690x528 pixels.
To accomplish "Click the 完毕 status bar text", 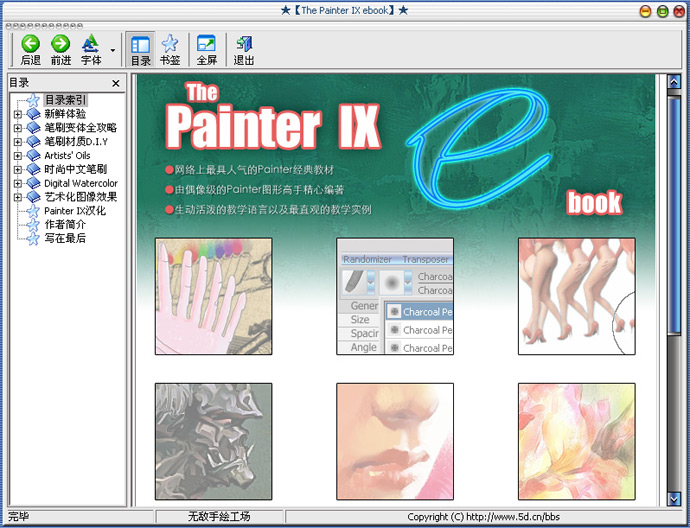I will click(x=18, y=517).
